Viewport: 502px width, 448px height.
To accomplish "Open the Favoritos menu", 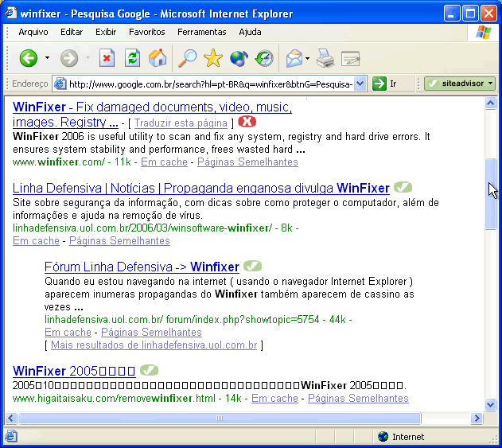I will [146, 32].
